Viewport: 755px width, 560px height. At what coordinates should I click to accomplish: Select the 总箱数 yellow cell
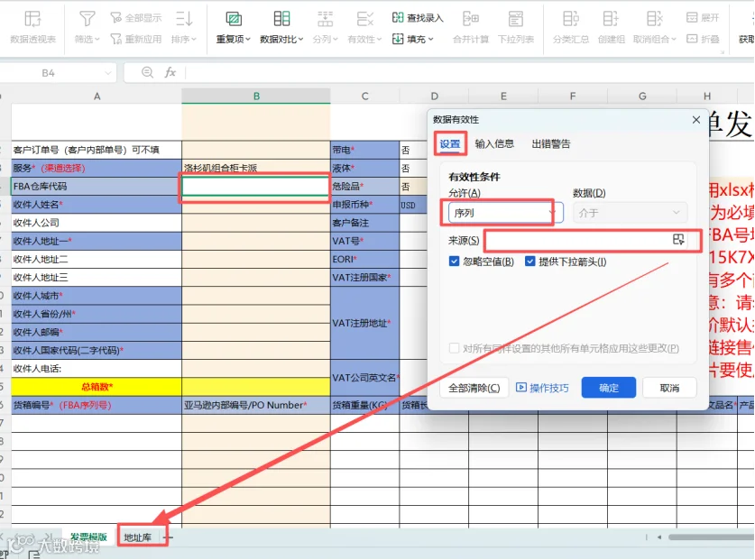click(x=97, y=387)
